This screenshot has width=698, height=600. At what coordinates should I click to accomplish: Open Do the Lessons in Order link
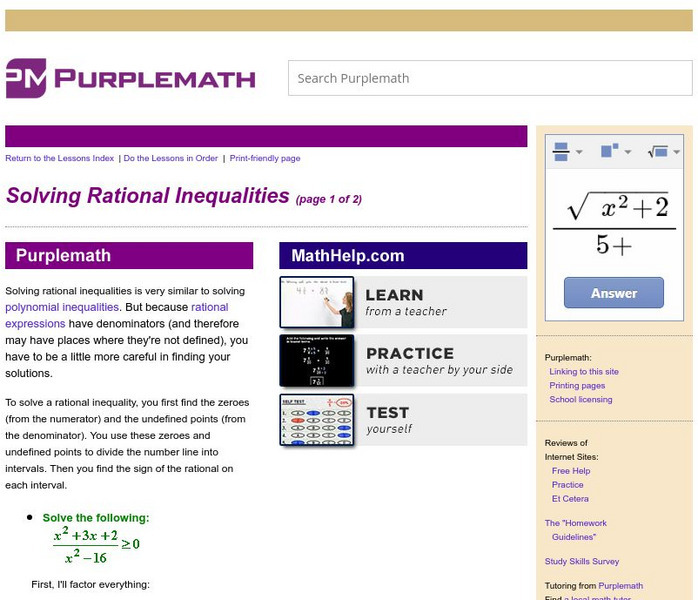(170, 158)
